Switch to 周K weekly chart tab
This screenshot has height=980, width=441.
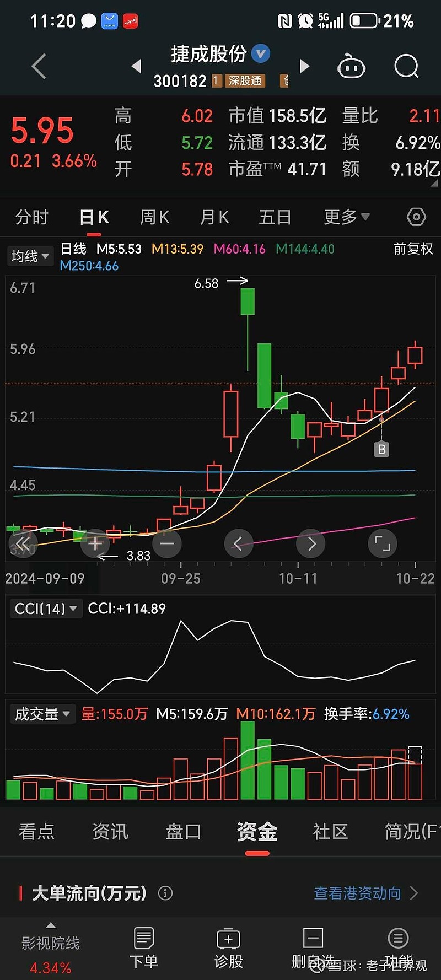[154, 217]
